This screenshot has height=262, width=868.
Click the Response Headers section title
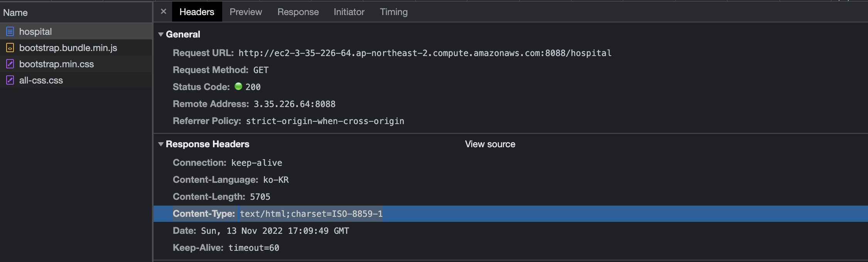pos(208,144)
